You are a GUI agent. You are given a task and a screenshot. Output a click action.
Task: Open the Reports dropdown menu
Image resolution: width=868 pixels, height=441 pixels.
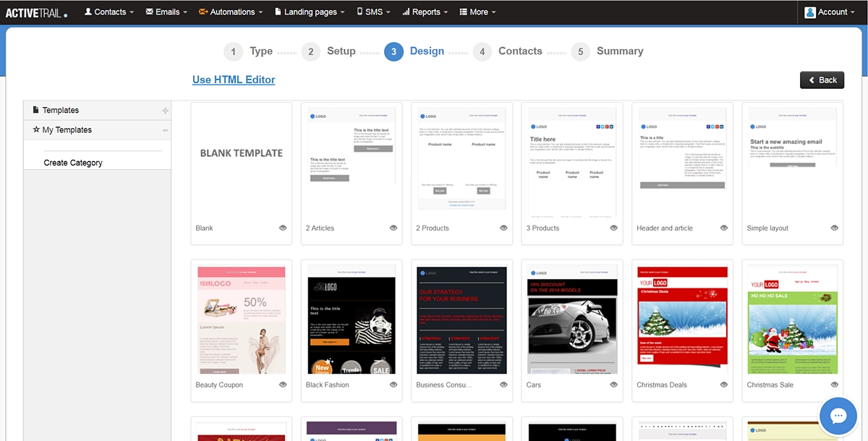[425, 12]
